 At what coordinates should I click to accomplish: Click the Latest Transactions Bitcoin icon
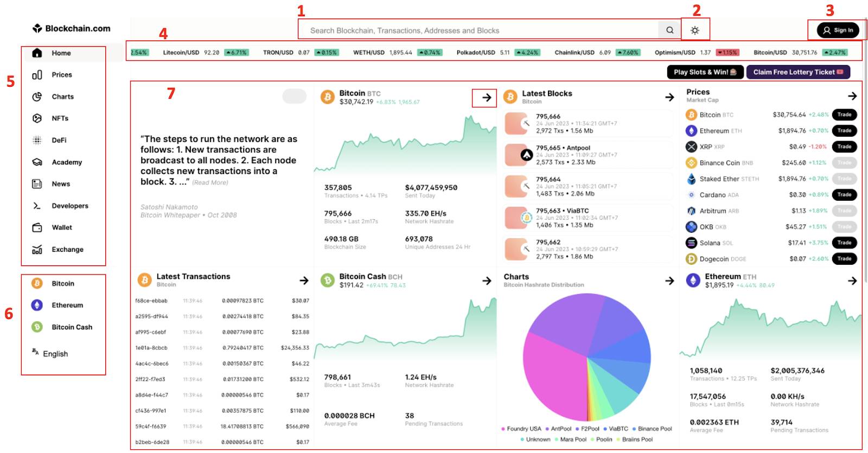(144, 280)
